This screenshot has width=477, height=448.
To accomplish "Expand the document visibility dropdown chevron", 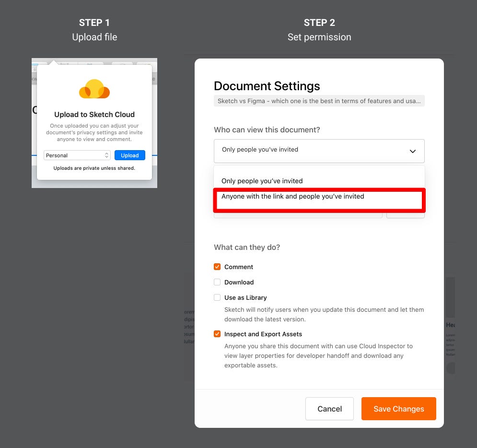I will pos(412,151).
